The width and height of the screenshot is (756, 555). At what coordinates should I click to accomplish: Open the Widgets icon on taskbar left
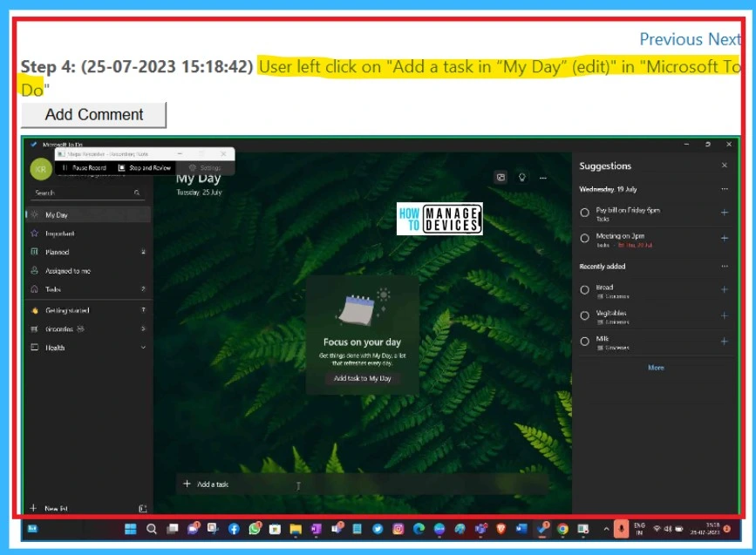(x=32, y=529)
